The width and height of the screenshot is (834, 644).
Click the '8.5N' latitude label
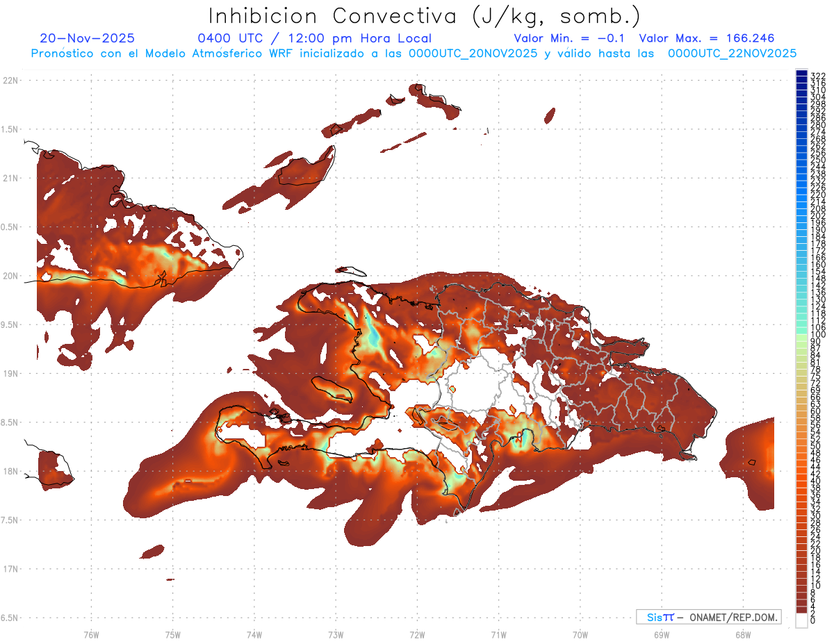[x=10, y=422]
